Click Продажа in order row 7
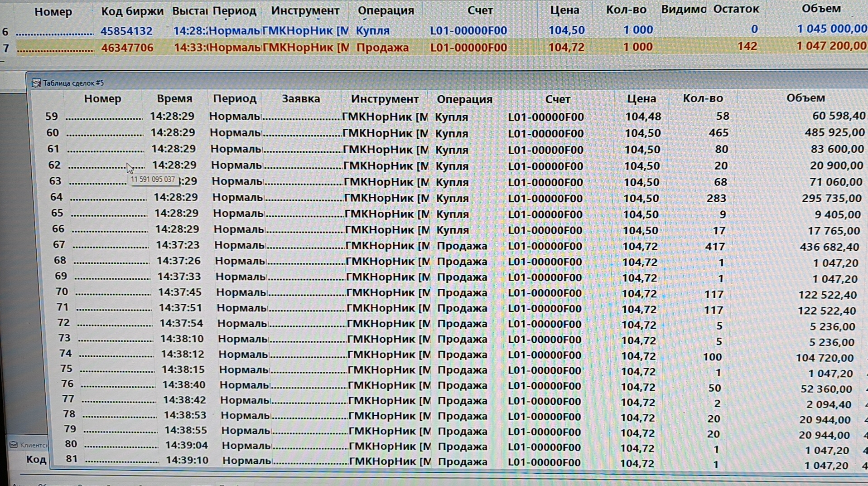 [382, 48]
